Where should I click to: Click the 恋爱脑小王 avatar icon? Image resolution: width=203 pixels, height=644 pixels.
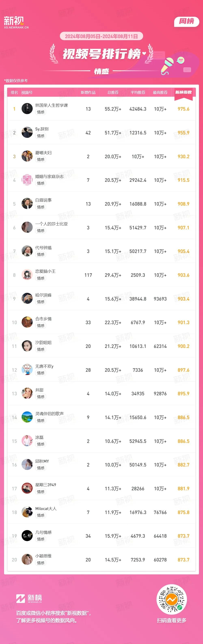click(x=27, y=275)
